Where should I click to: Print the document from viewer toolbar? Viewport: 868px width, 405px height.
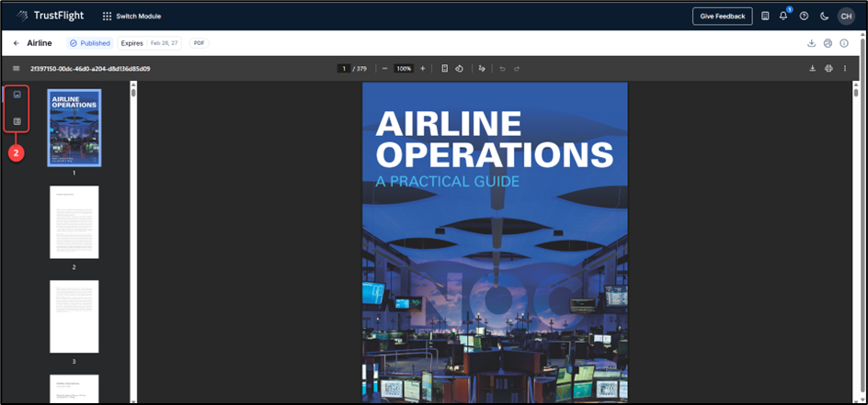[828, 69]
